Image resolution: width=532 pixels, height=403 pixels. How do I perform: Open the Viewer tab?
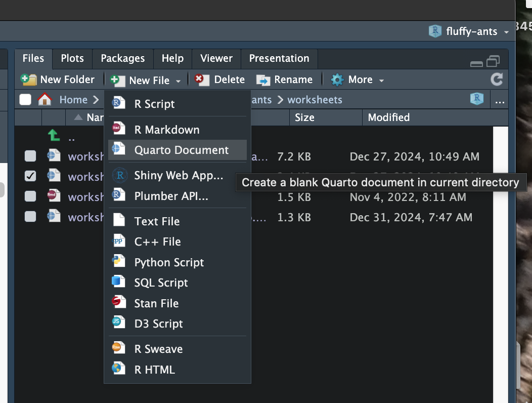(216, 59)
